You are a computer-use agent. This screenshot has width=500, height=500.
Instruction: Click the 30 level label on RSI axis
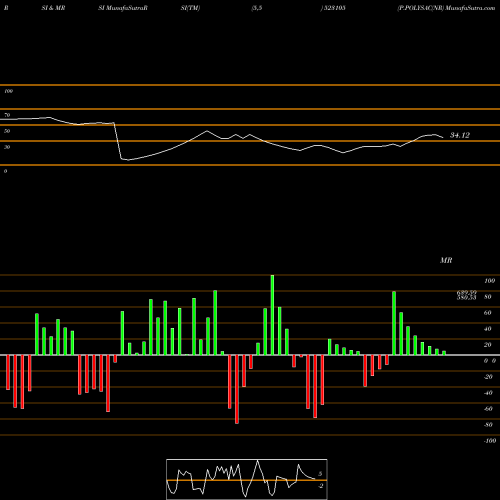coord(7,147)
